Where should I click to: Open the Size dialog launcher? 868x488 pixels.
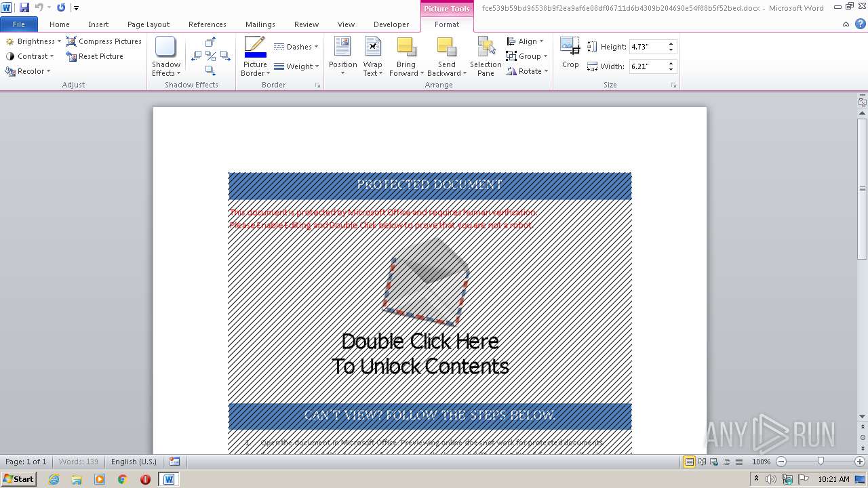(674, 85)
